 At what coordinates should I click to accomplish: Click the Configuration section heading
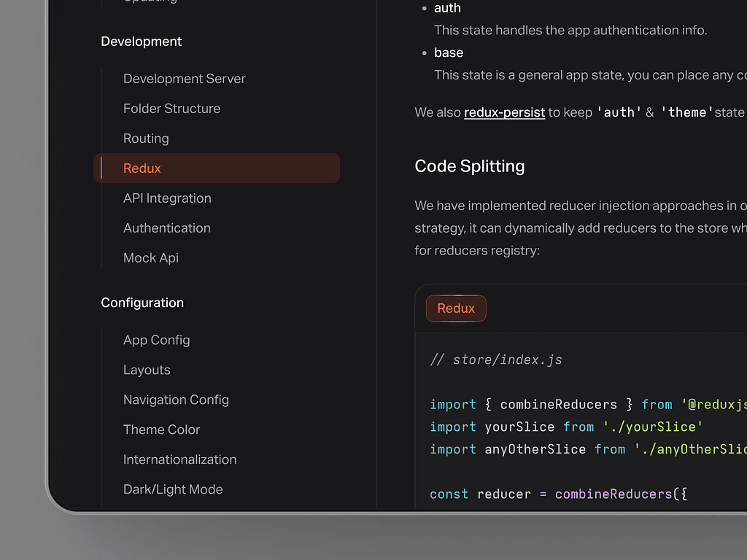(x=142, y=303)
